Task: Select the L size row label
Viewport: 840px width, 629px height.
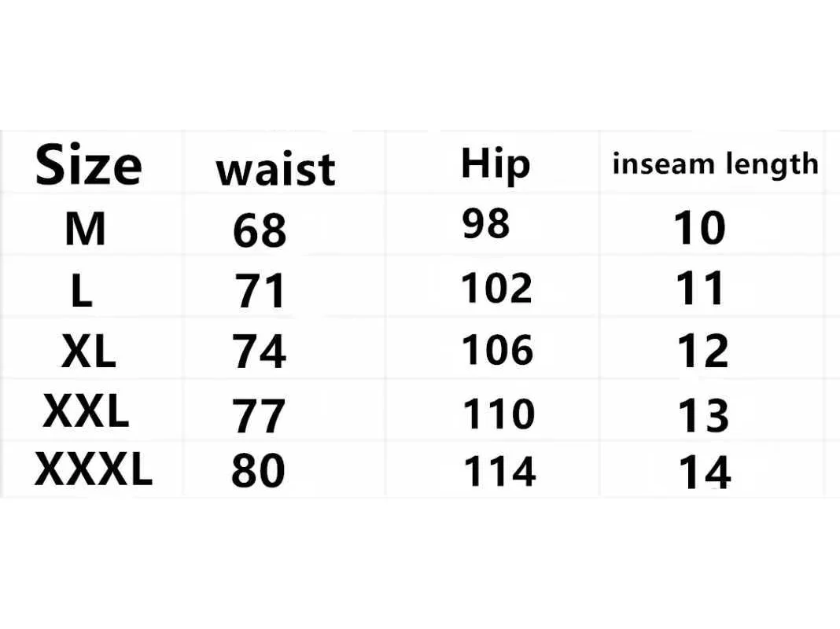Action: pos(82,290)
